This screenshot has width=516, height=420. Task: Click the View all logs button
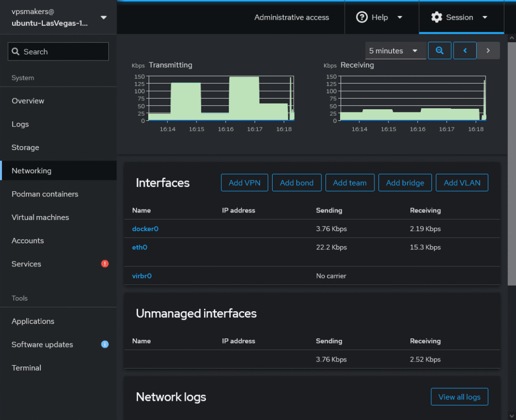(x=459, y=397)
